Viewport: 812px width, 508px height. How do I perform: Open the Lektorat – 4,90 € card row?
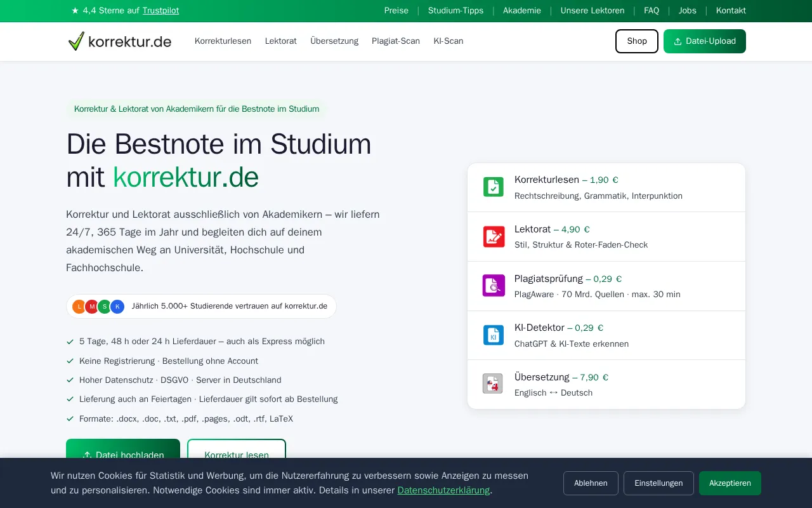[606, 237]
